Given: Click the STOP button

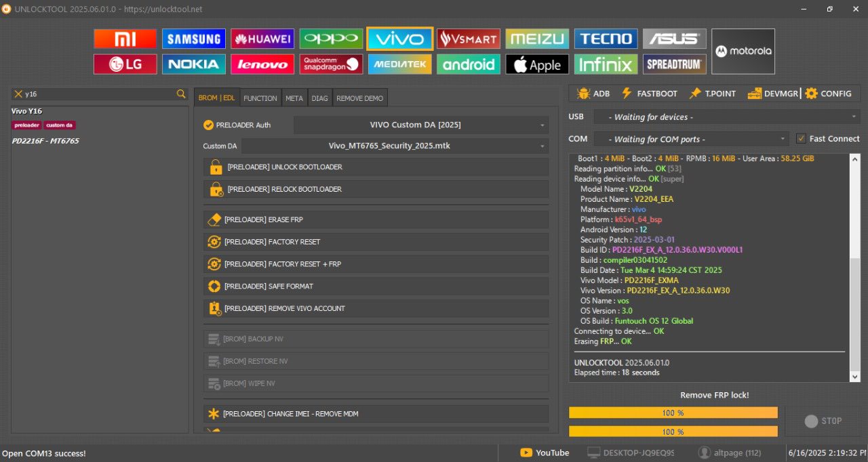Looking at the screenshot, I should coord(823,421).
